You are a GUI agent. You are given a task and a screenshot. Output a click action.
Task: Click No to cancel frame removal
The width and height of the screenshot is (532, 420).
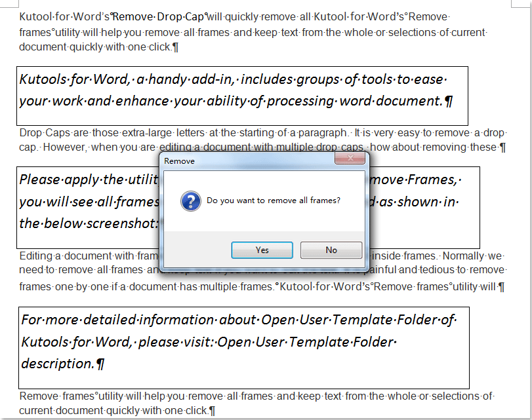tap(331, 250)
